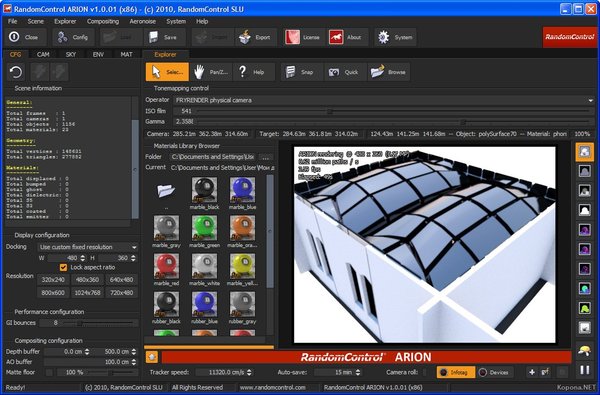Set resolution to 800x600
The width and height of the screenshot is (600, 395).
[53, 293]
